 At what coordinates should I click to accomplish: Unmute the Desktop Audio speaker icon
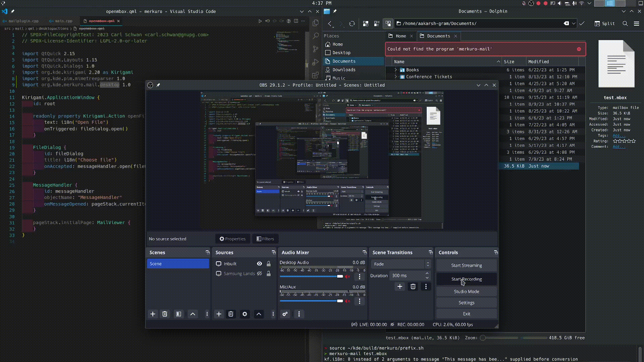click(x=348, y=277)
